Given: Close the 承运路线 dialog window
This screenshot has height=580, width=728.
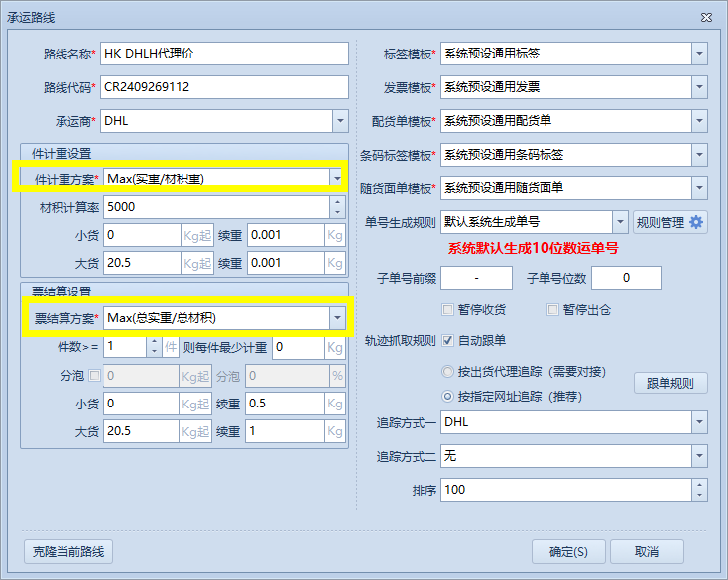Looking at the screenshot, I should click(706, 18).
